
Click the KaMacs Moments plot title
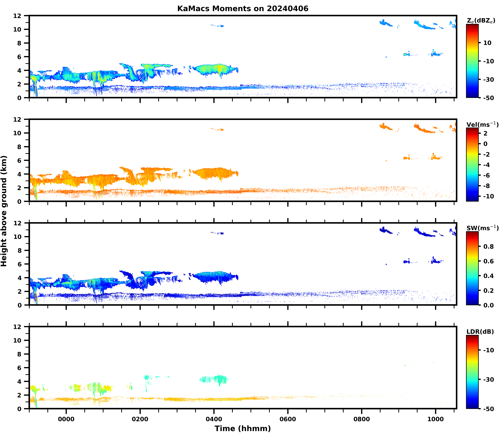pos(243,9)
